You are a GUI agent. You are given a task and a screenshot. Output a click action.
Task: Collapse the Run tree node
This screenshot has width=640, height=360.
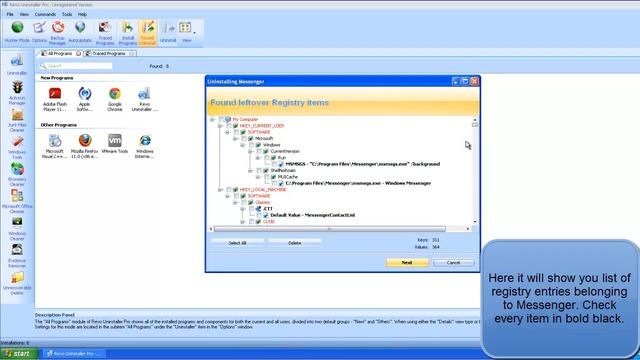[x=258, y=158]
